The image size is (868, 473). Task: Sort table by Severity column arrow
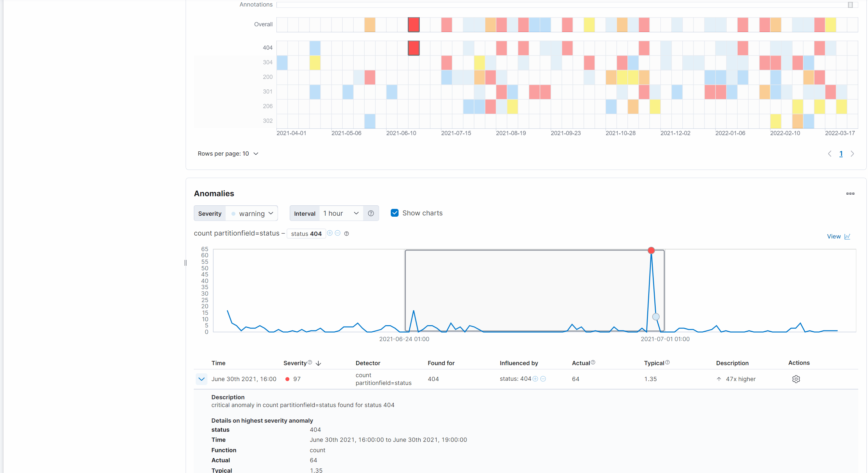point(318,363)
